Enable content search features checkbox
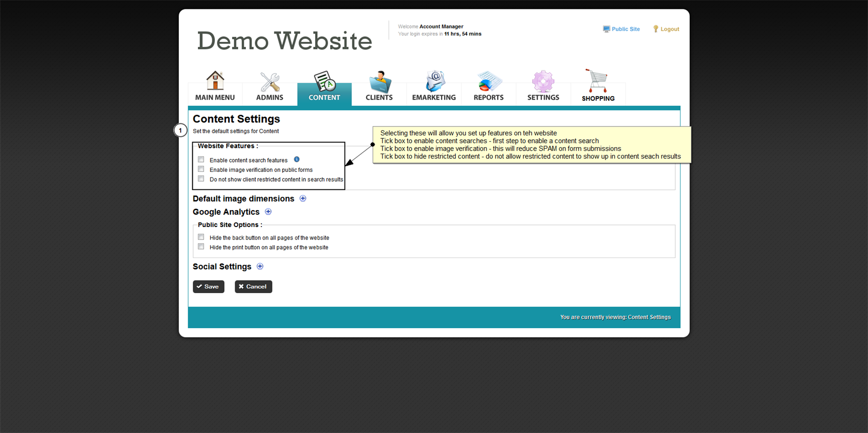The image size is (868, 433). pyautogui.click(x=201, y=159)
